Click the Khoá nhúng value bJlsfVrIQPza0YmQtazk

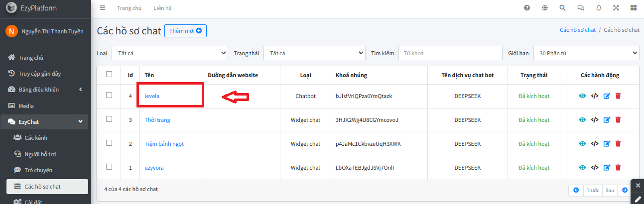click(x=364, y=96)
